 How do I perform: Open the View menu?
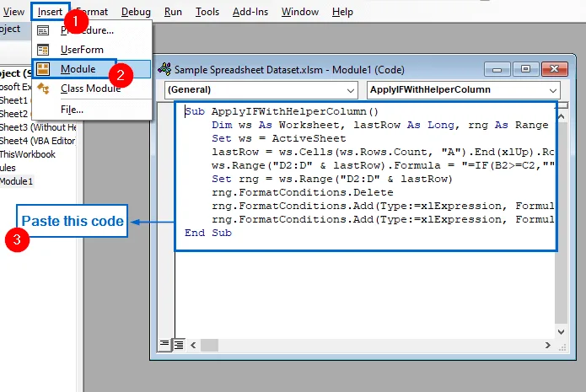pos(13,12)
